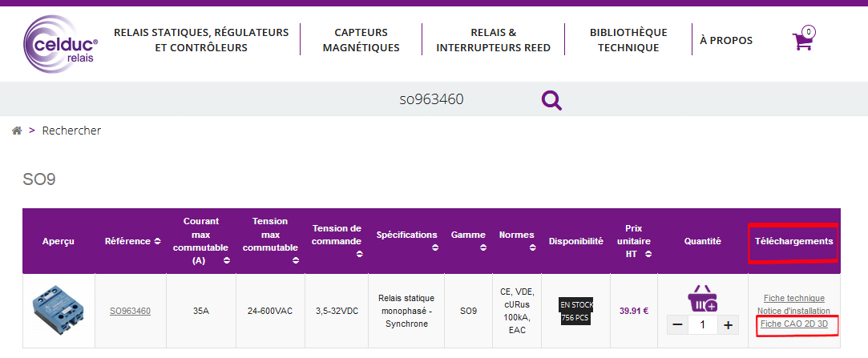868x358 pixels.
Task: Click the Téléchargements column header
Action: 793,241
